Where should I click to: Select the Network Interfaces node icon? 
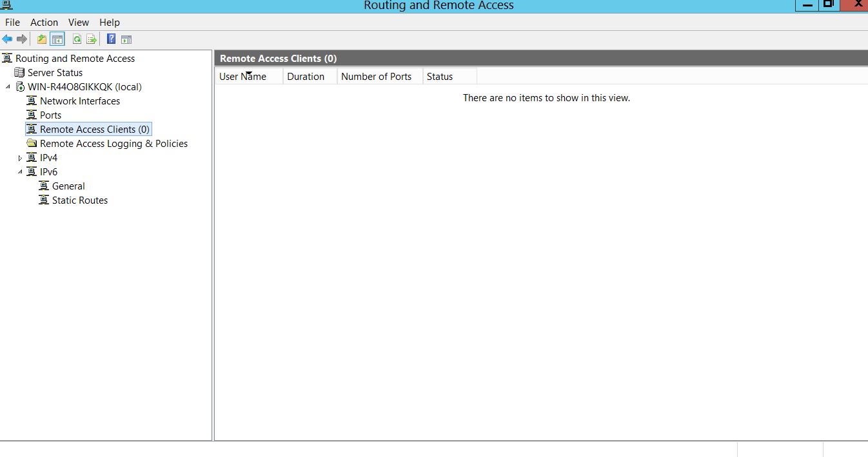tap(32, 101)
